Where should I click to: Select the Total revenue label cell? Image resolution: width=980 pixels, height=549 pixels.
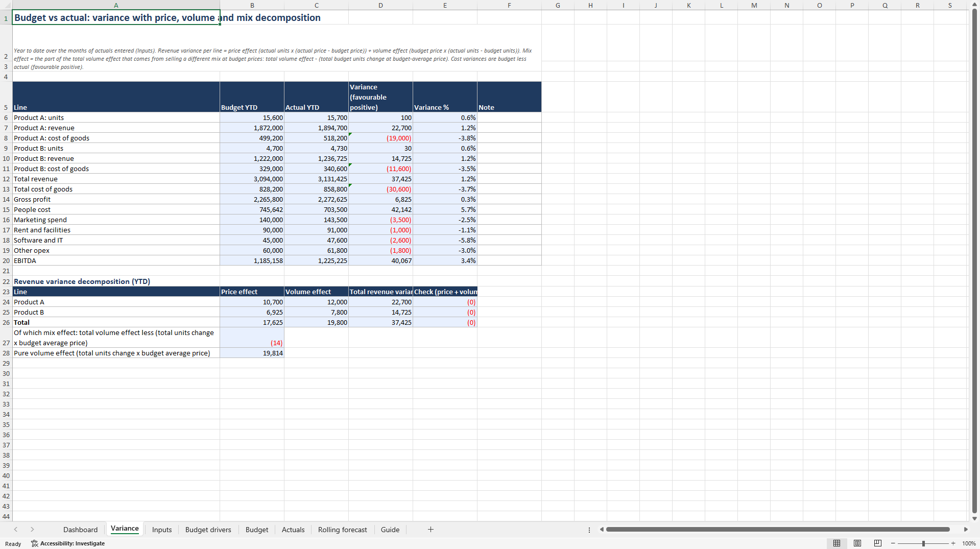[116, 179]
